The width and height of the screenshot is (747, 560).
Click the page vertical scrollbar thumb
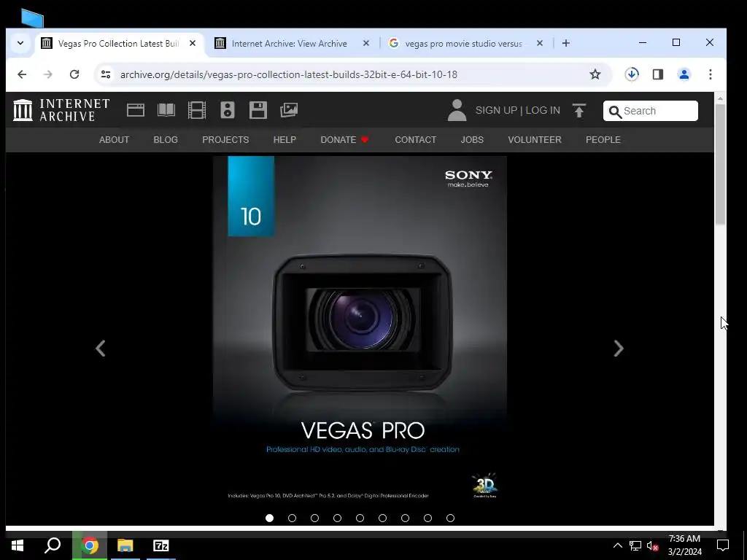[x=720, y=164]
